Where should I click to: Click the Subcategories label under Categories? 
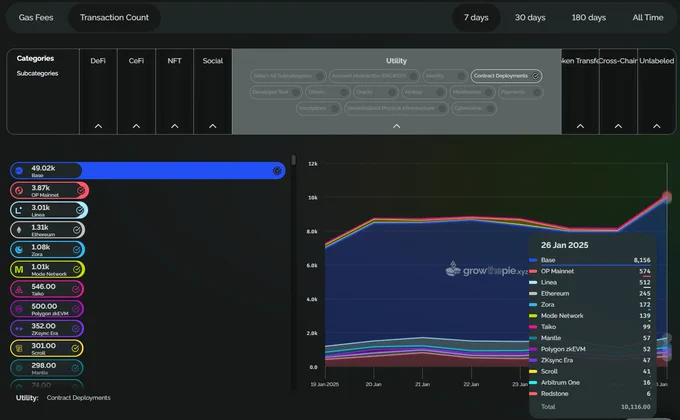pos(37,73)
